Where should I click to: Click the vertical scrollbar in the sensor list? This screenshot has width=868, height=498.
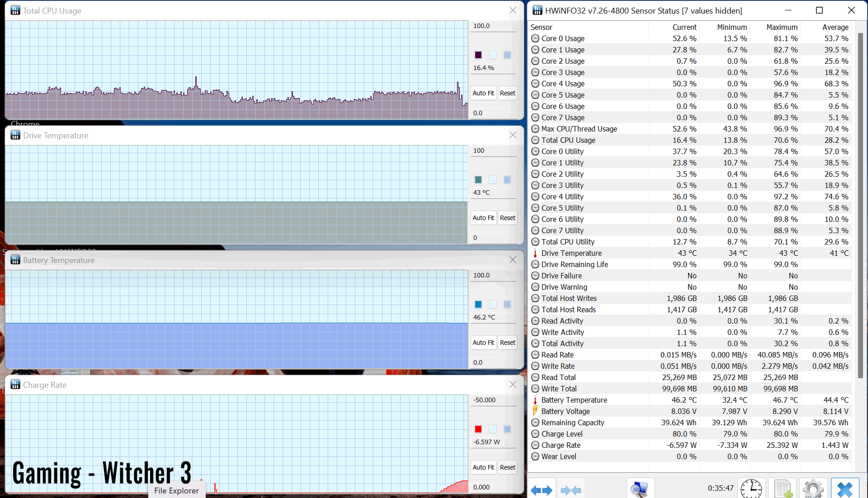coord(860,206)
